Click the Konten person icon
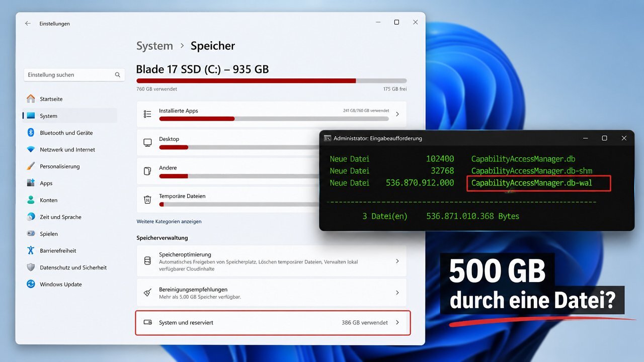 [31, 200]
